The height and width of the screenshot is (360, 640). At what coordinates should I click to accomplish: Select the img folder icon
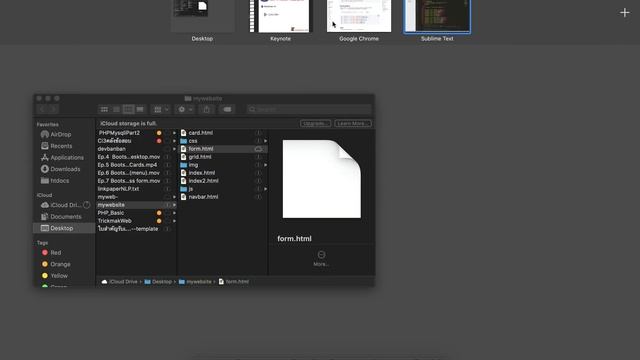pos(184,165)
